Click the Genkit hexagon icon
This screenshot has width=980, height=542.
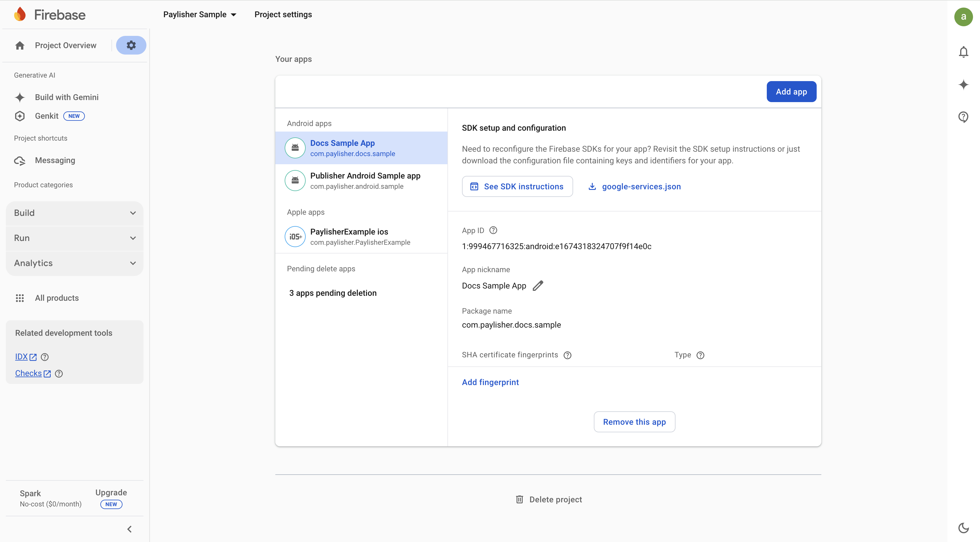coord(20,116)
